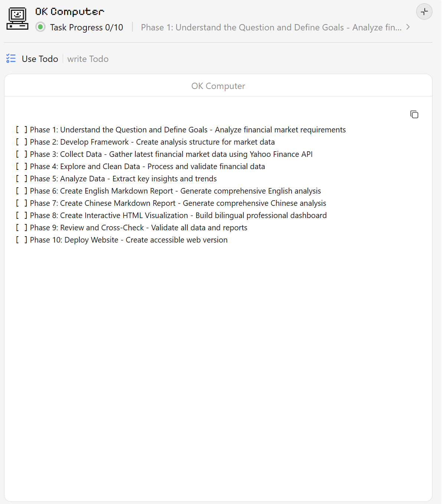Click the plus icon at top right
The height and width of the screenshot is (504, 444).
424,11
